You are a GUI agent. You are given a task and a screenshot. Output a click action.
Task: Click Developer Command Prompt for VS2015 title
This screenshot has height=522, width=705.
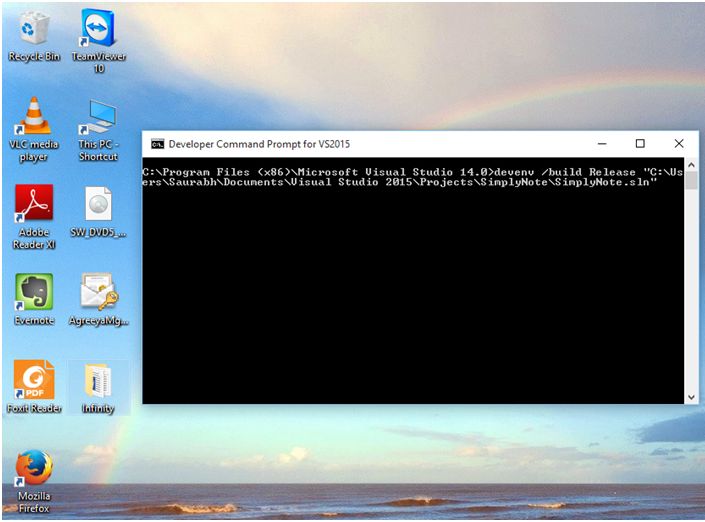[259, 144]
